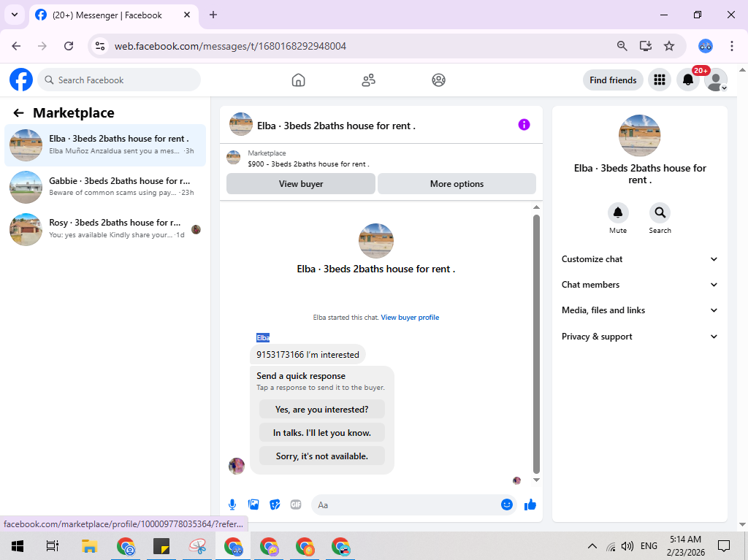The width and height of the screenshot is (748, 560).
Task: Open the Chrome profile avatar
Action: [x=705, y=46]
